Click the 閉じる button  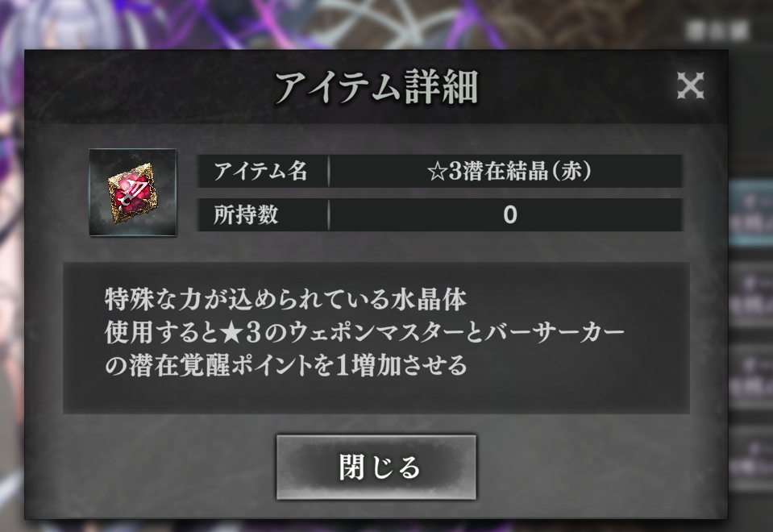pos(376,467)
